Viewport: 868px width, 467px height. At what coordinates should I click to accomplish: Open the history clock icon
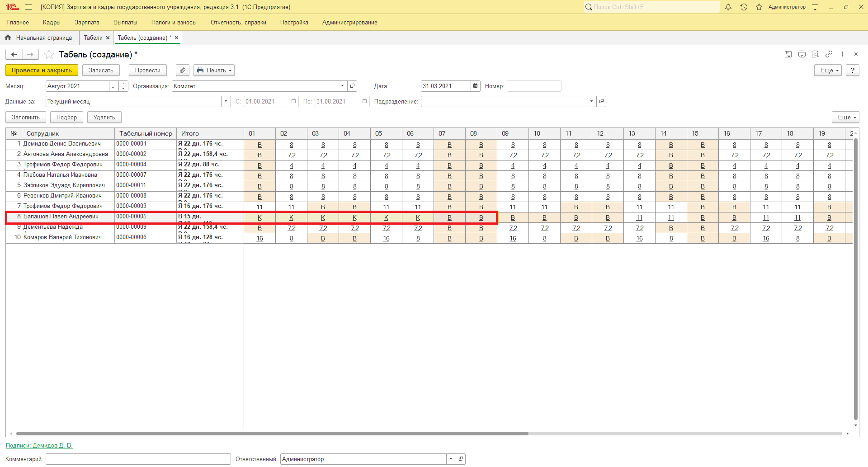point(744,7)
